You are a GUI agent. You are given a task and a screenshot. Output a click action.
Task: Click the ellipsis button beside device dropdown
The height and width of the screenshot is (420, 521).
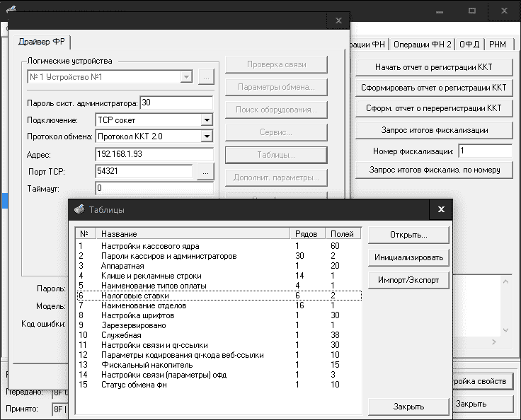pyautogui.click(x=206, y=77)
